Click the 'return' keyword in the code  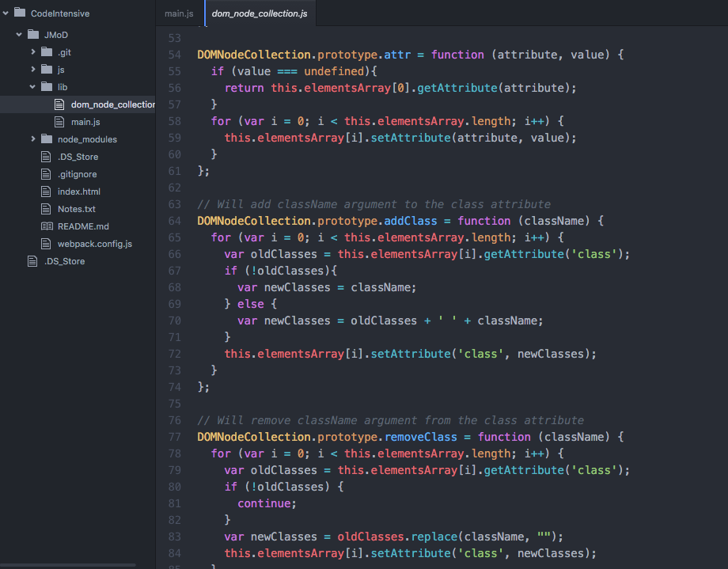coord(245,88)
